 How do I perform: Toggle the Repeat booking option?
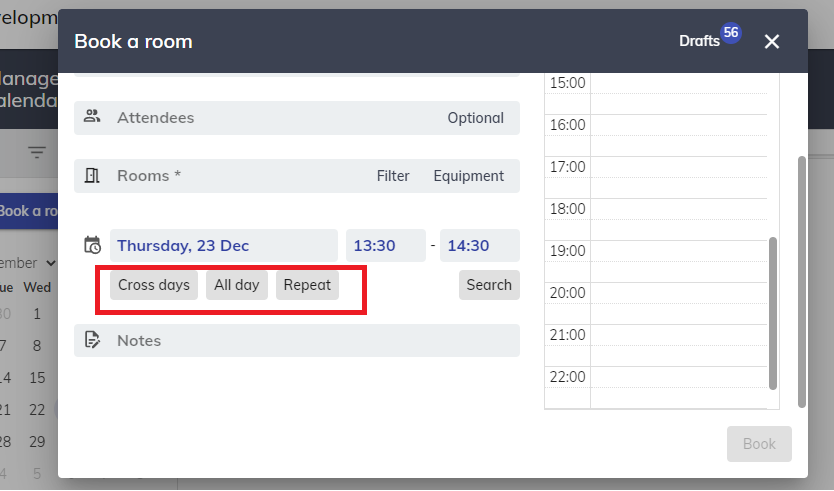click(307, 285)
